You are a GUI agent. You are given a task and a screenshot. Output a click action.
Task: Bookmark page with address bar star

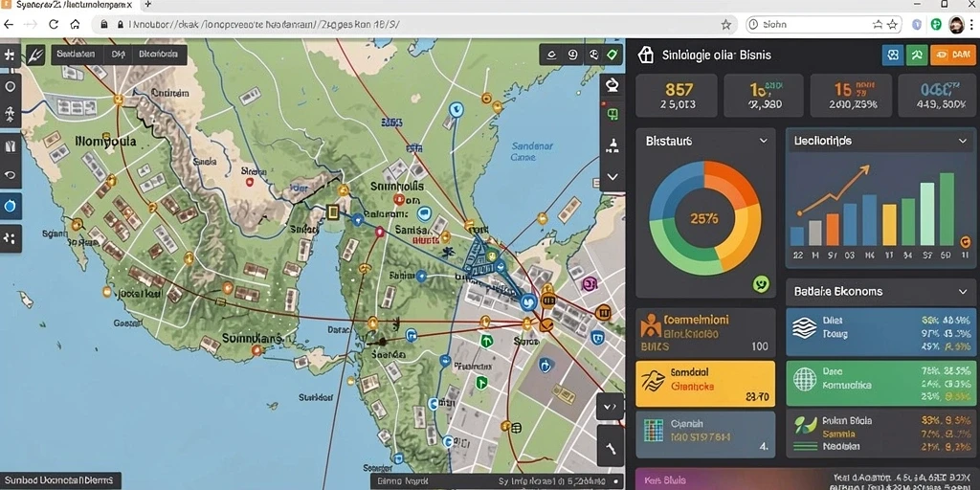(725, 25)
